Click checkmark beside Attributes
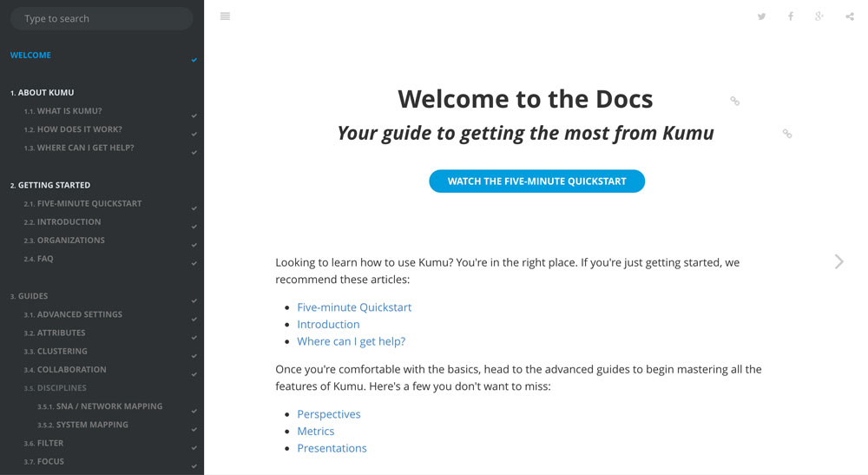Image resolution: width=868 pixels, height=475 pixels. pyautogui.click(x=194, y=337)
